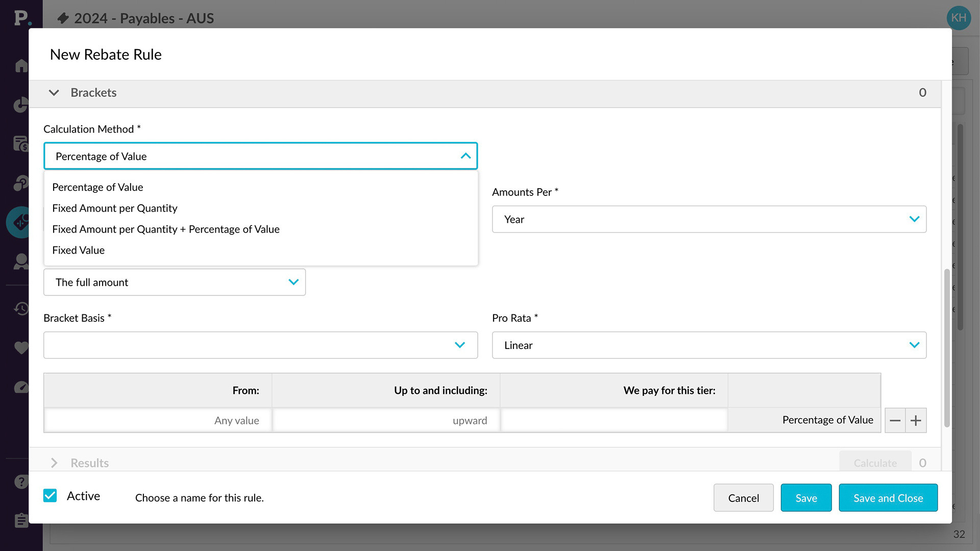Open the user profile sidebar icon
Screen dimensions: 980x551
(x=21, y=262)
